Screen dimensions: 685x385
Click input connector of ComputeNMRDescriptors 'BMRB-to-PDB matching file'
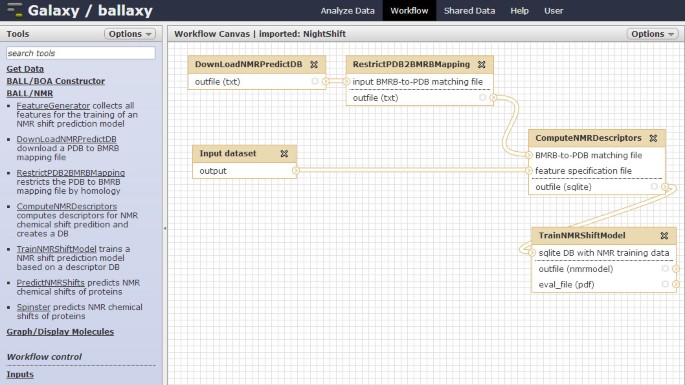[529, 155]
